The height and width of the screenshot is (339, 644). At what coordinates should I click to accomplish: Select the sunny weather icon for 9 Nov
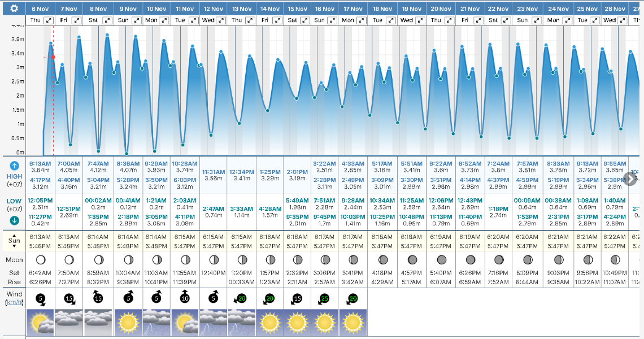click(x=127, y=322)
